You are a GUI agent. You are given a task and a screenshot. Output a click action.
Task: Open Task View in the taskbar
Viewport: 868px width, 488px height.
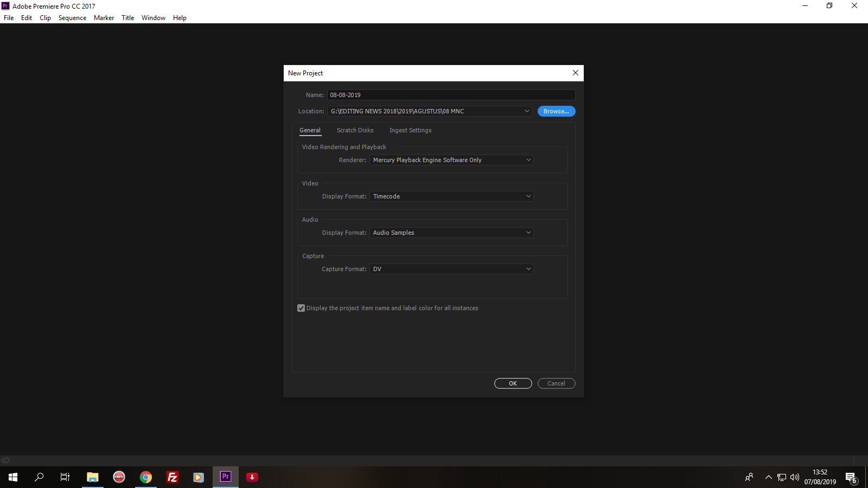coord(65,477)
